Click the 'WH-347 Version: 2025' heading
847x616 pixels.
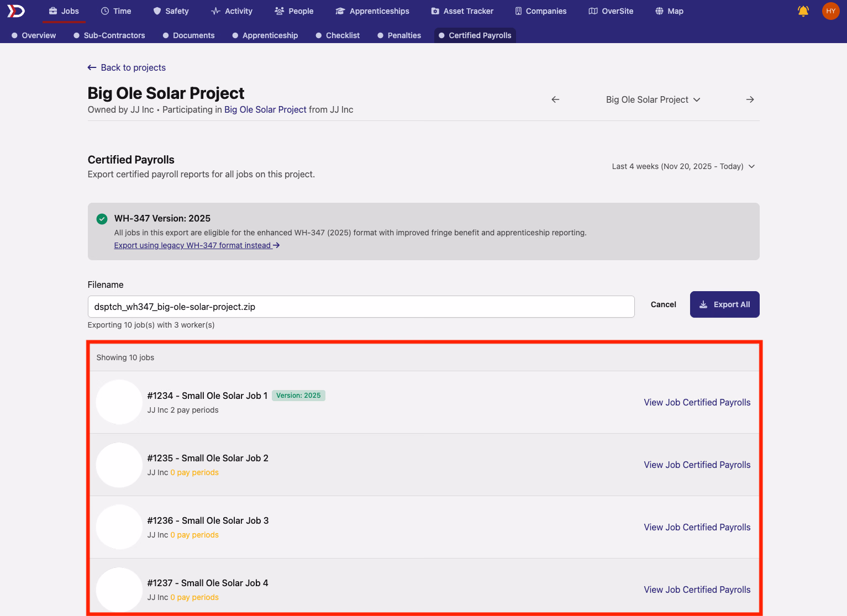coord(162,218)
